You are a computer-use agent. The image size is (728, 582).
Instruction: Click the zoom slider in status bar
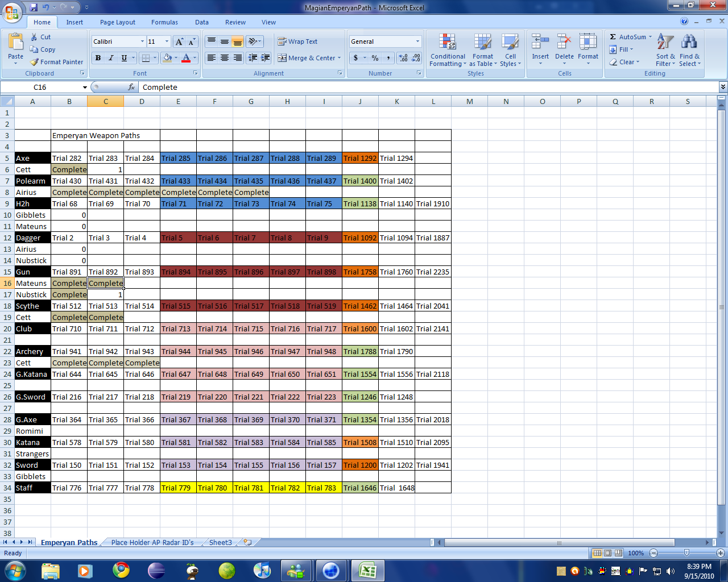click(686, 553)
